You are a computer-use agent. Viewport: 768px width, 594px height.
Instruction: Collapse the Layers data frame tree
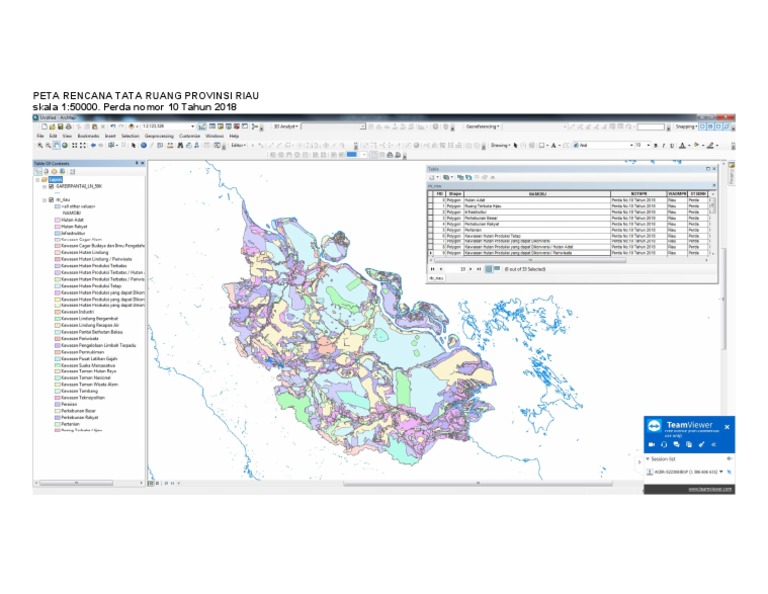click(37, 180)
